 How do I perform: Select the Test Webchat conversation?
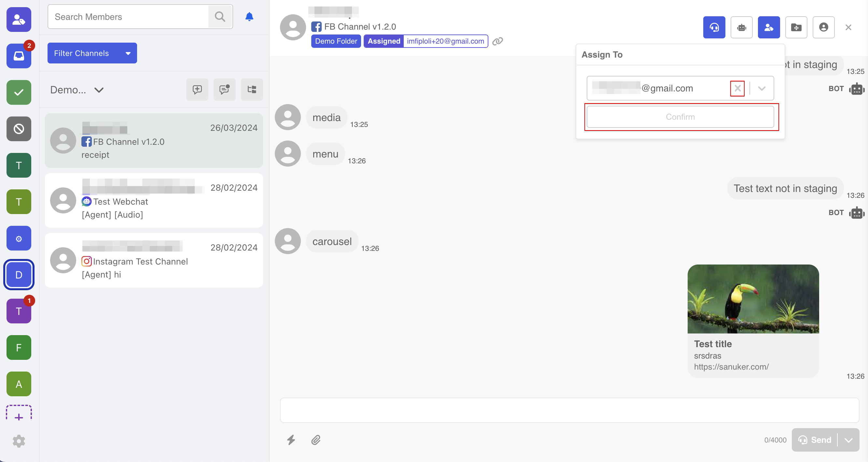pos(154,201)
